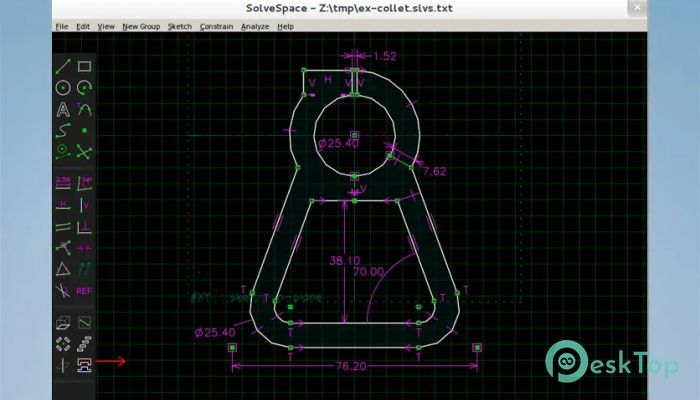This screenshot has height=400, width=700.
Task: Open the Sketch menu
Action: tap(179, 26)
